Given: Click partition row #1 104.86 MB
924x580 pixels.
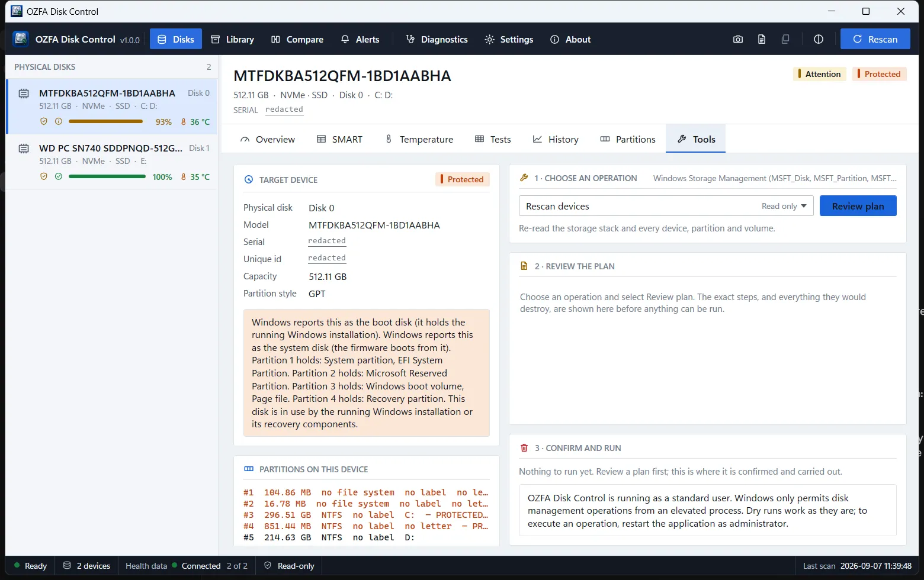Looking at the screenshot, I should 366,492.
